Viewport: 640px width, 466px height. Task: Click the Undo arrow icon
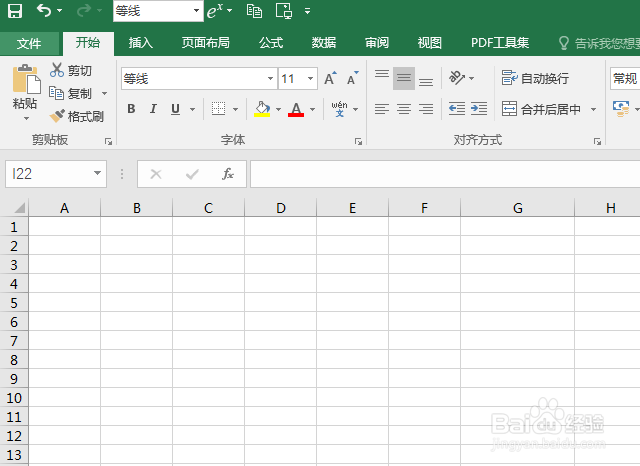(43, 11)
